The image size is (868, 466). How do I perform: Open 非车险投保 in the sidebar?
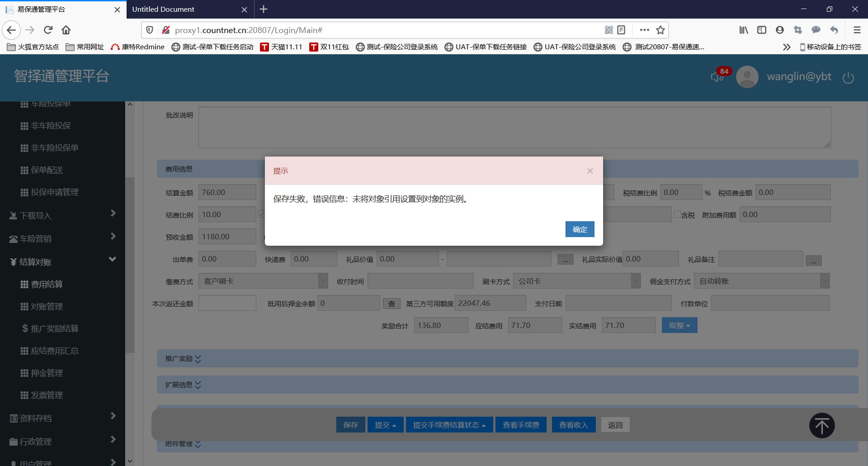51,125
